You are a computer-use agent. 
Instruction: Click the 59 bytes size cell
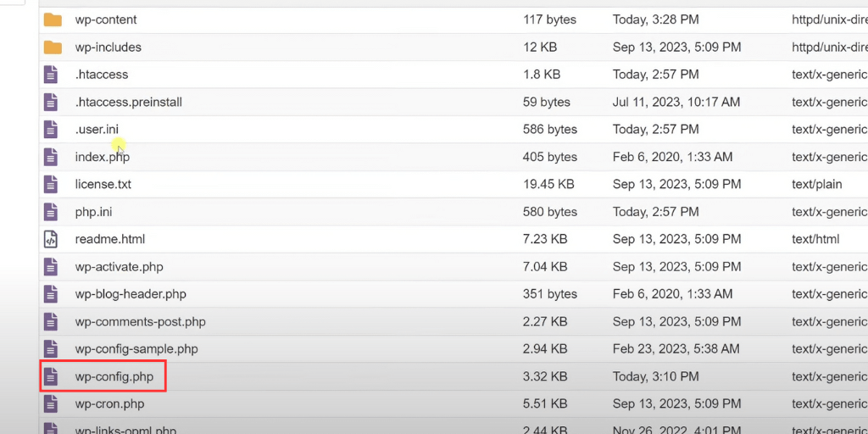coord(547,102)
